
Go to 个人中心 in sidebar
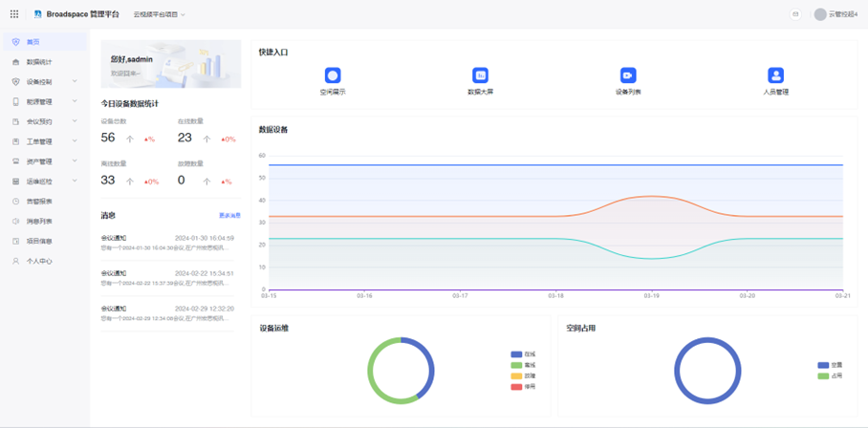(39, 261)
